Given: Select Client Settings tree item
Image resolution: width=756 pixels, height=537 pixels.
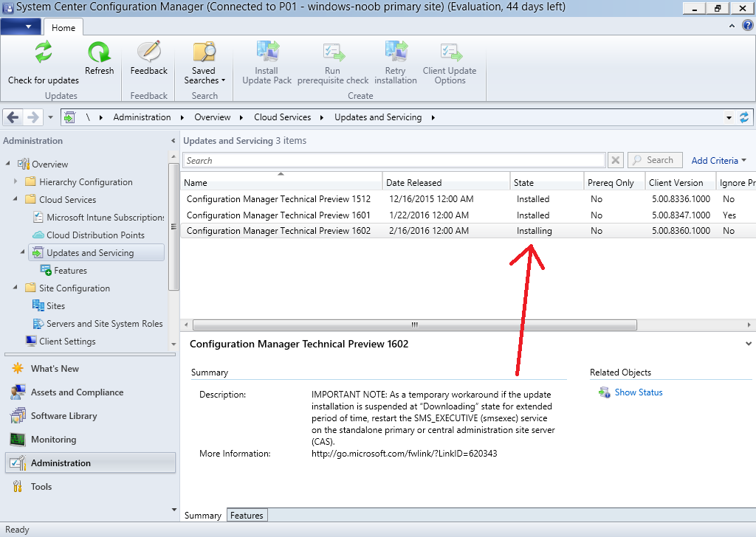Looking at the screenshot, I should pyautogui.click(x=61, y=342).
